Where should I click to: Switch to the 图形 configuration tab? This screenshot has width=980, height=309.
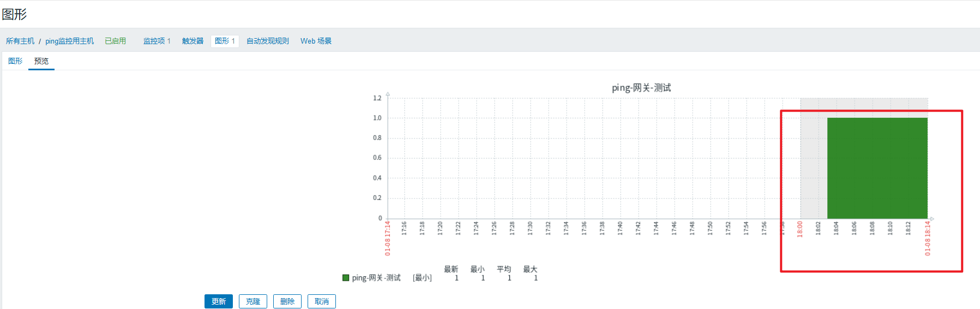15,61
